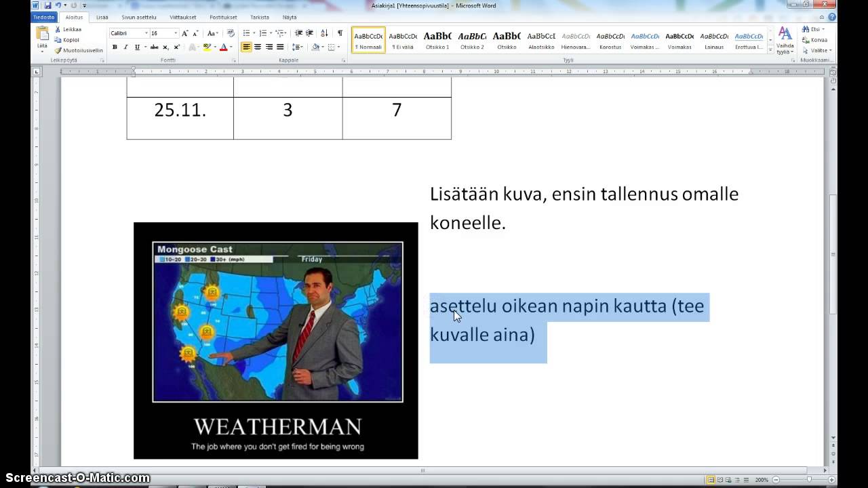Justify the paragraph text
The width and height of the screenshot is (868, 488).
(280, 47)
